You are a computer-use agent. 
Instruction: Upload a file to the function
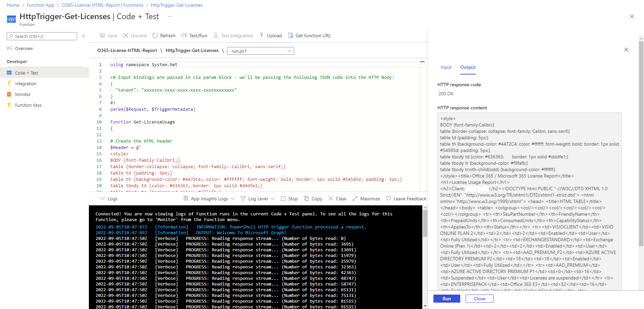point(270,36)
